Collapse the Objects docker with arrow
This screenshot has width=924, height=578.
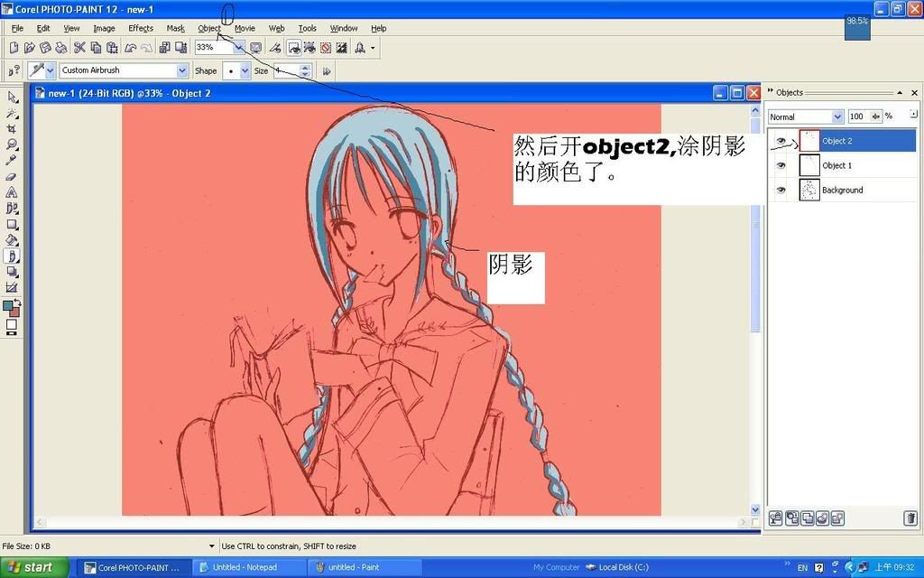pyautogui.click(x=900, y=93)
